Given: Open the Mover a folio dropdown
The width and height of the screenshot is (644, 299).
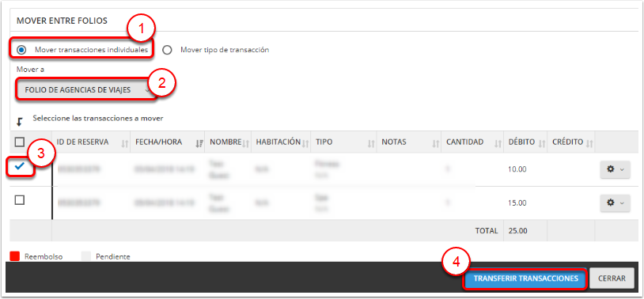Looking at the screenshot, I should 87,89.
